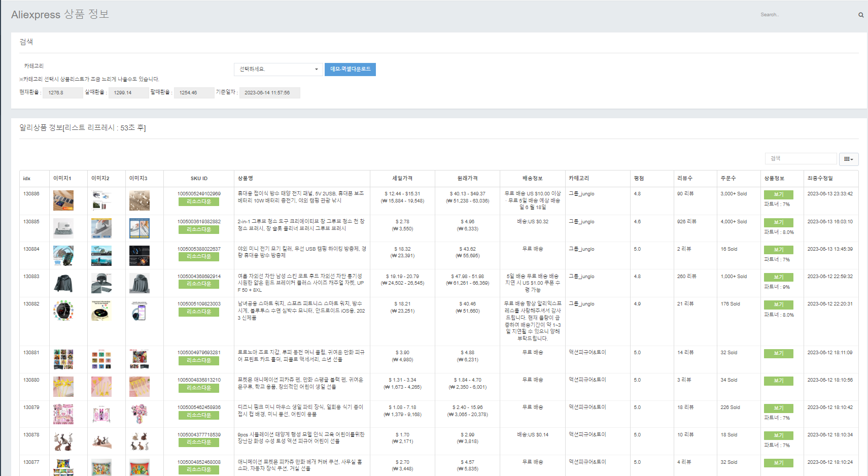Screen dimensions: 868x476
Task: Click the 최종수정일 column header
Action: point(820,179)
